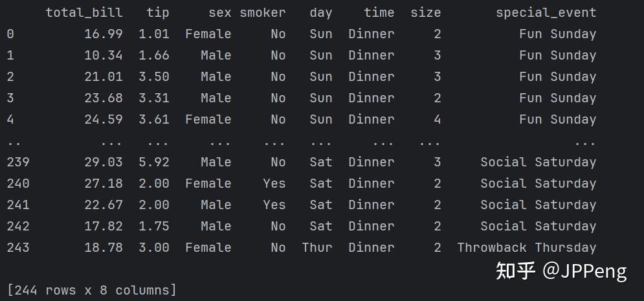Select the smoker column header
Viewport: 644px width, 301px height.
coord(263,13)
